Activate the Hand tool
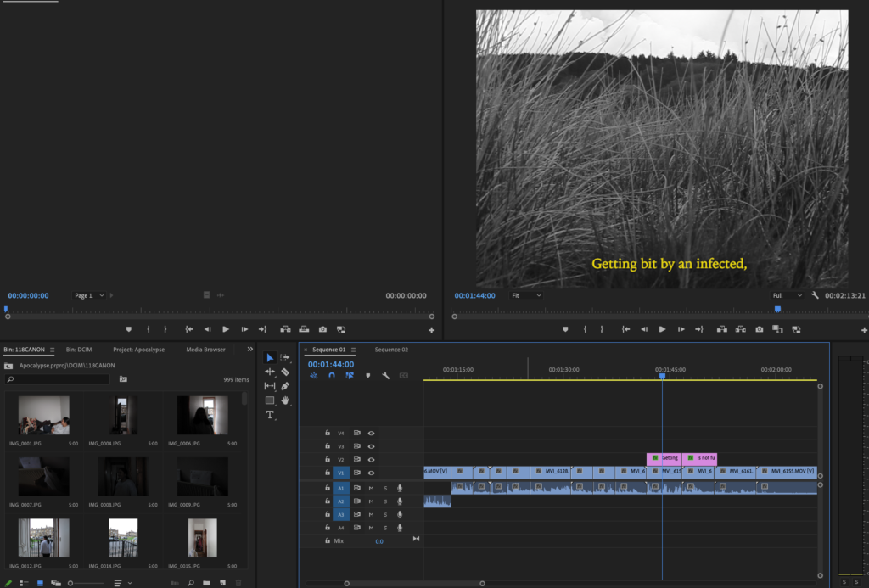Viewport: 869px width, 588px height. coord(285,400)
